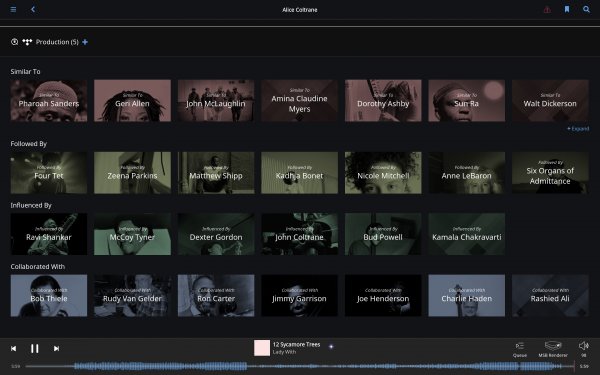Viewport: 600px width, 375px height.
Task: Open Dorothy Ashby artist card
Action: pyautogui.click(x=383, y=101)
